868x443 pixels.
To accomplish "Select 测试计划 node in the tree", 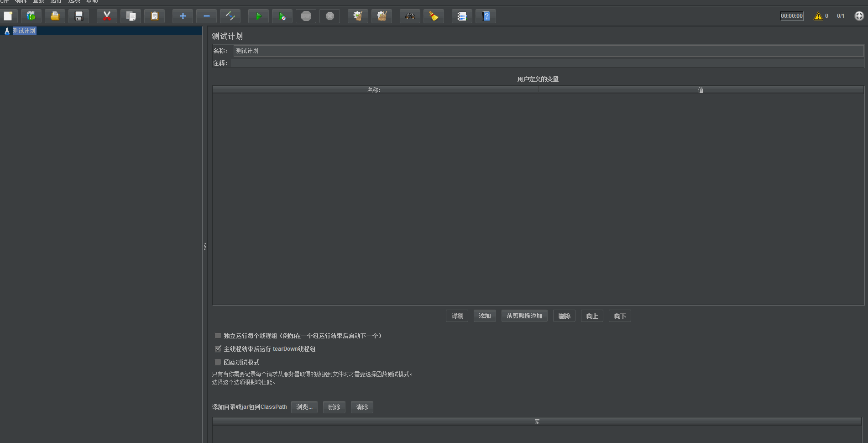I will (x=24, y=31).
